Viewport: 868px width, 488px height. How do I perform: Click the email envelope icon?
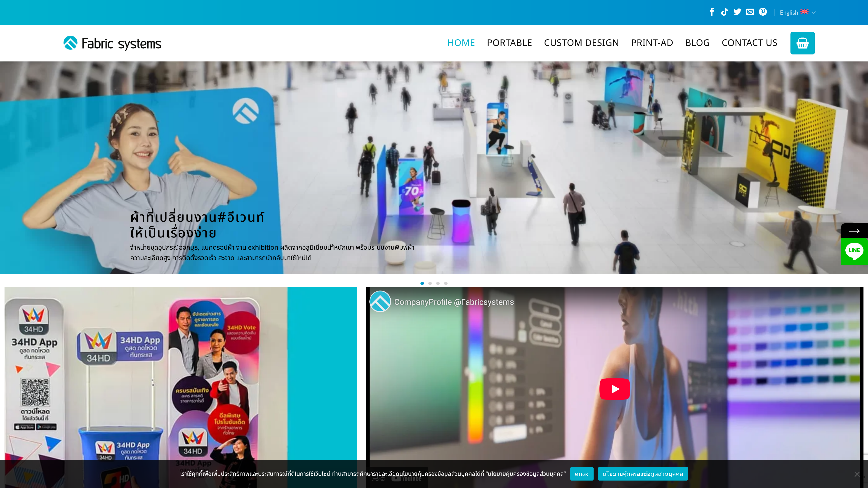750,12
